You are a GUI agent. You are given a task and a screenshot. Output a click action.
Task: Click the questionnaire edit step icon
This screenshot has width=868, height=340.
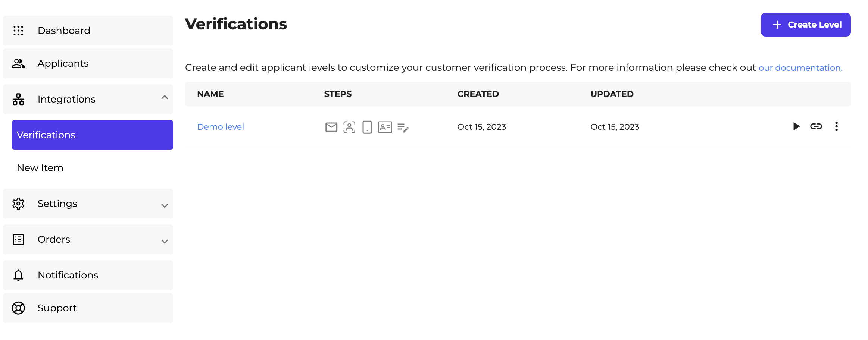[x=403, y=127]
